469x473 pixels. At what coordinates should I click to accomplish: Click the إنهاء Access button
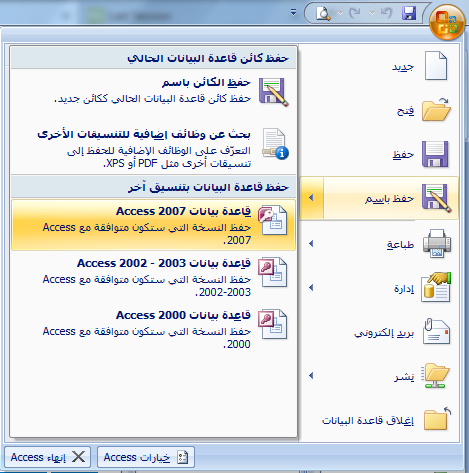(48, 457)
